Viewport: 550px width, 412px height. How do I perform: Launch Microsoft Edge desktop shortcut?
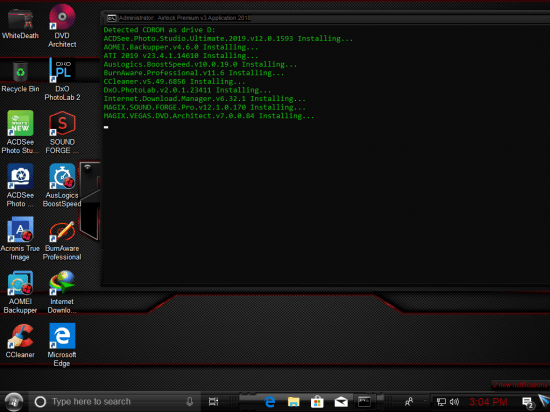62,345
